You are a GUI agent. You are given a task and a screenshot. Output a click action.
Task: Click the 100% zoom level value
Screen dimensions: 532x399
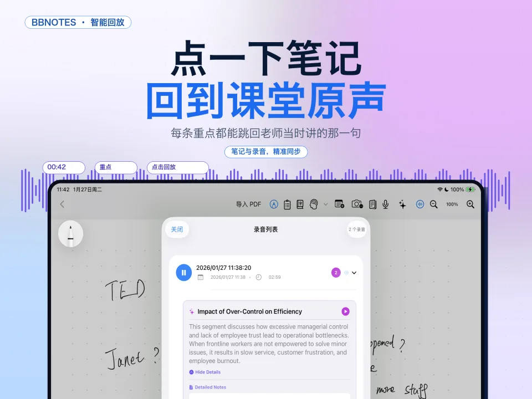pyautogui.click(x=452, y=204)
